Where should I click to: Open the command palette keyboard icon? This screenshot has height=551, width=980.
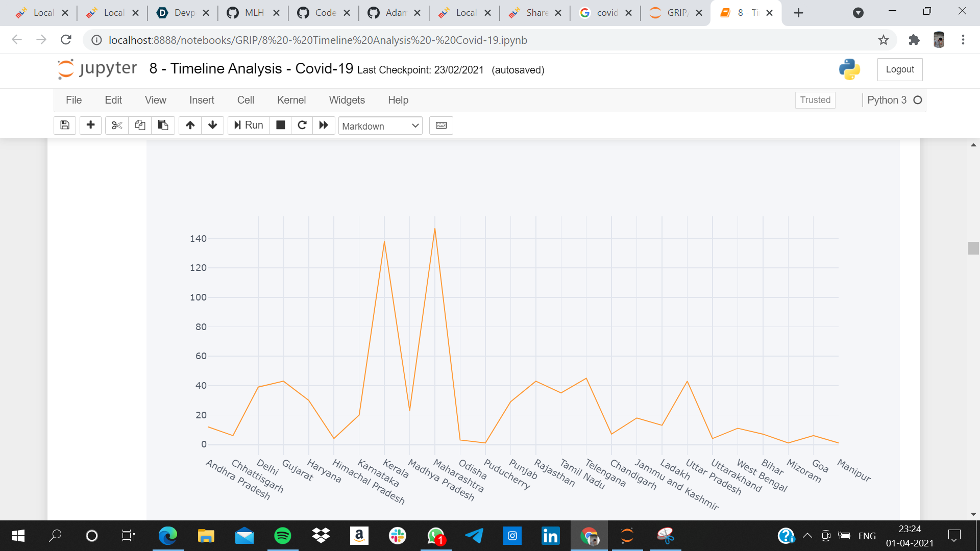point(441,126)
